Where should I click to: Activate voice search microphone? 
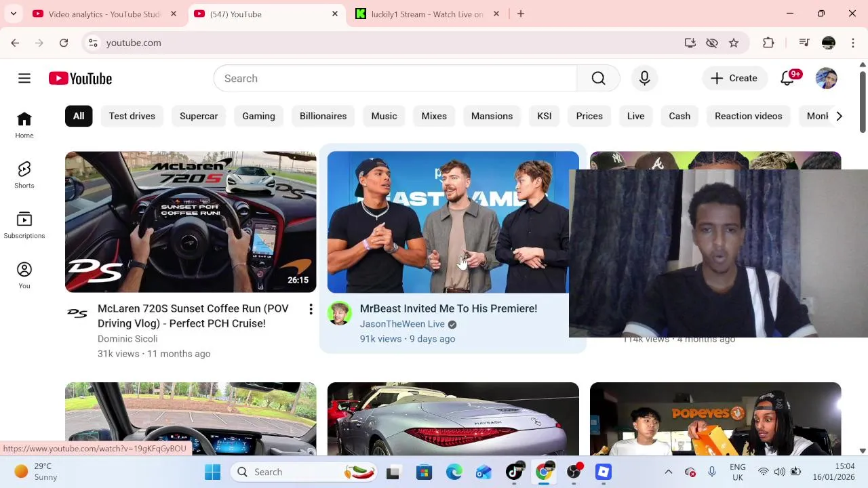point(644,79)
